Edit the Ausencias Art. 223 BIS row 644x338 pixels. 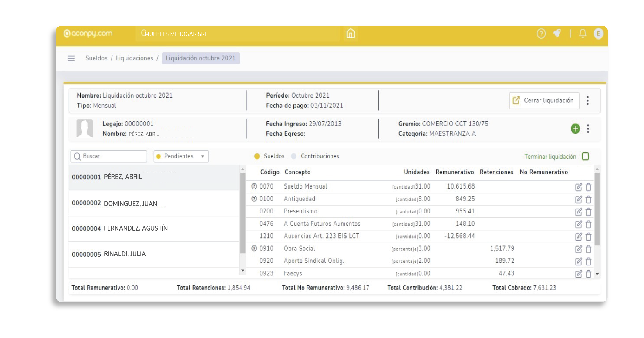click(578, 237)
